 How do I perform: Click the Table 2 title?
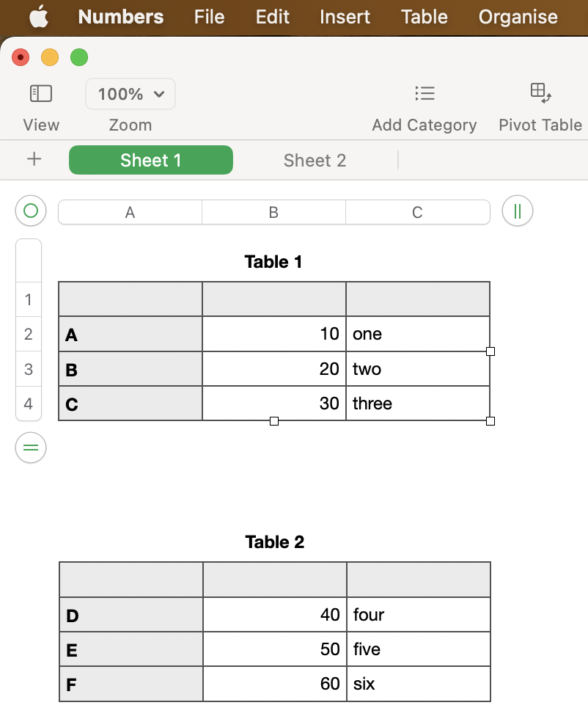coord(275,542)
